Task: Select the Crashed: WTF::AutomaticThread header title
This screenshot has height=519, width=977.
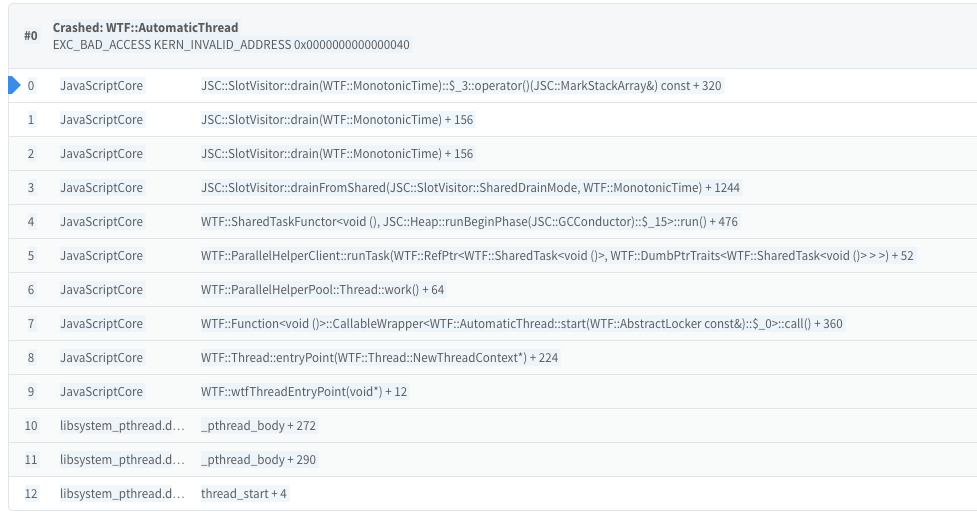Action: point(145,27)
